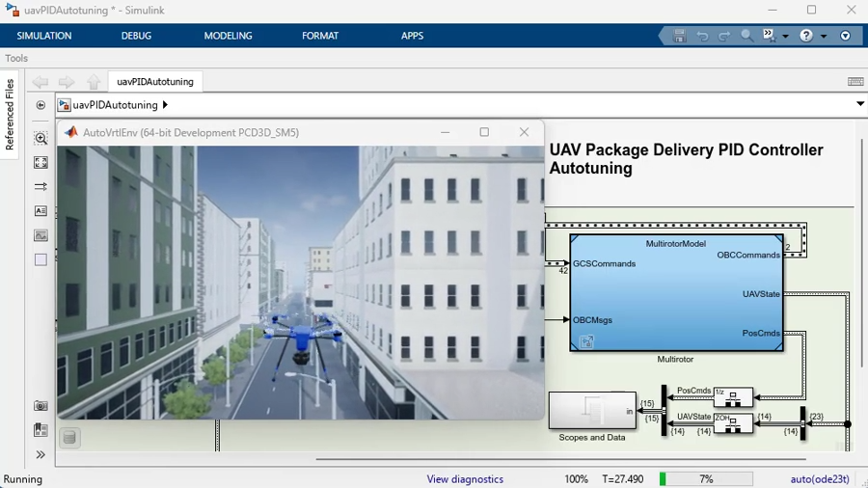Click the T=27.490 simulation time

(x=623, y=479)
